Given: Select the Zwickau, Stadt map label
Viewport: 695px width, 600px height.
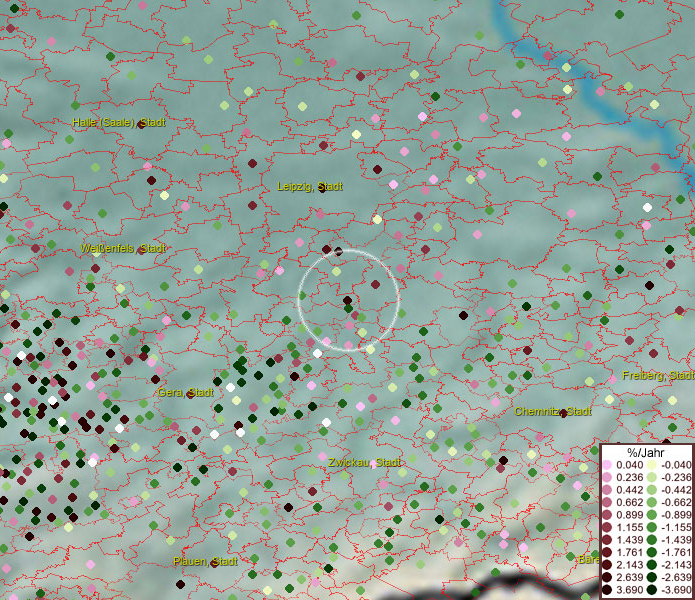Looking at the screenshot, I should 364,462.
